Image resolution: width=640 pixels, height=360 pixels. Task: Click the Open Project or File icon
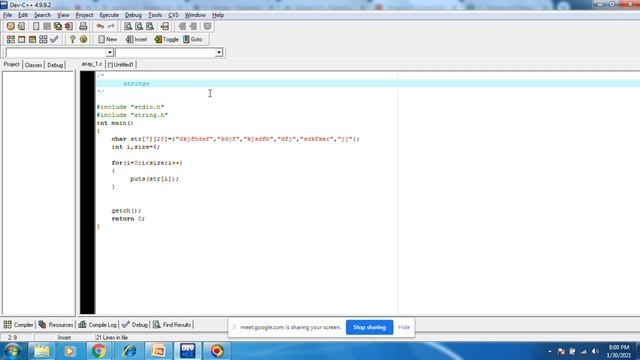(x=21, y=26)
